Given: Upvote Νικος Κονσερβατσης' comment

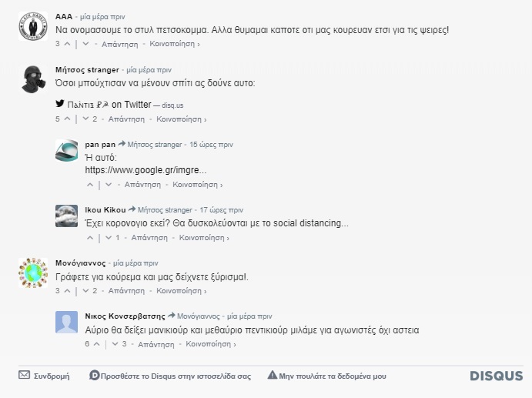Looking at the screenshot, I should click(97, 344).
